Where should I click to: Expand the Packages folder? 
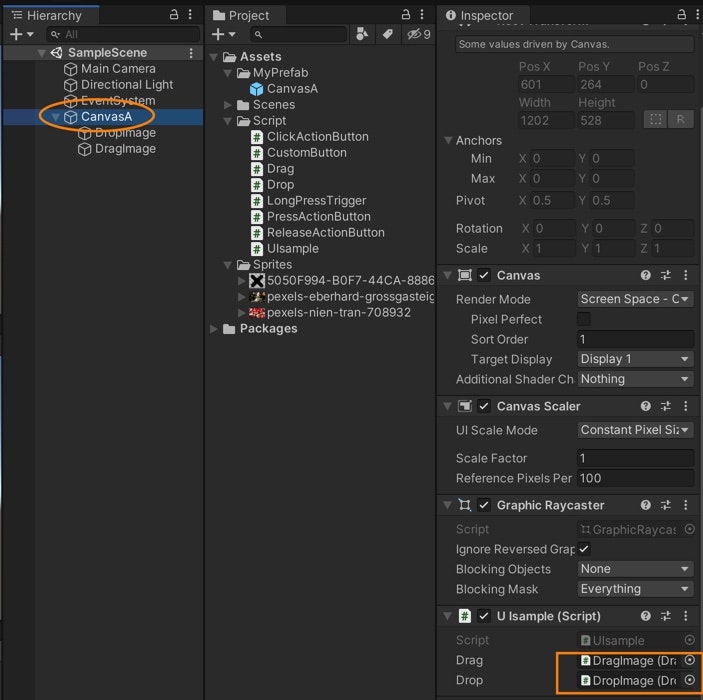pos(214,329)
